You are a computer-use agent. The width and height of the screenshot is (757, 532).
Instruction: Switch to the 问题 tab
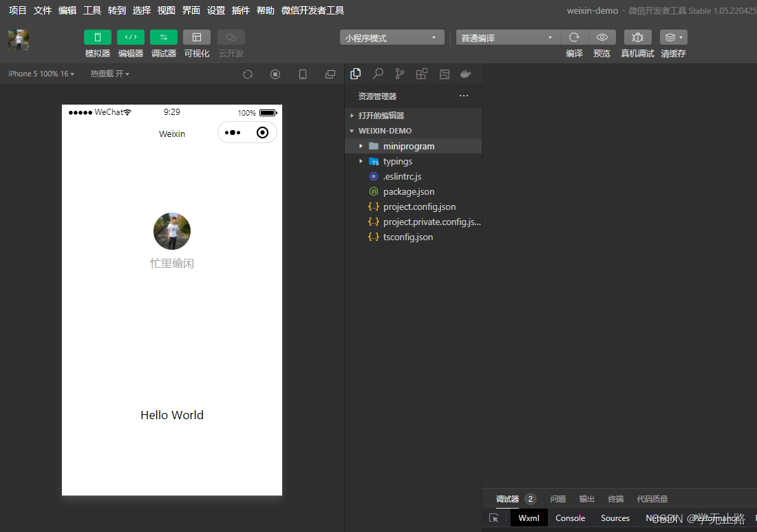click(558, 499)
